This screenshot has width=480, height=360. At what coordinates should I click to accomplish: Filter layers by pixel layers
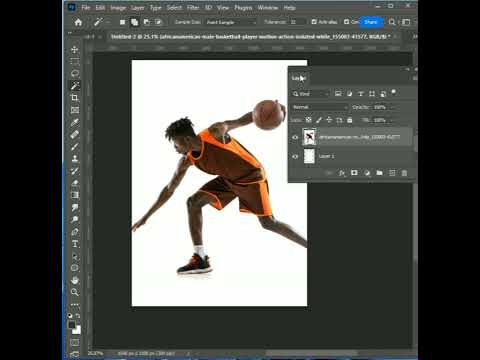[338, 94]
